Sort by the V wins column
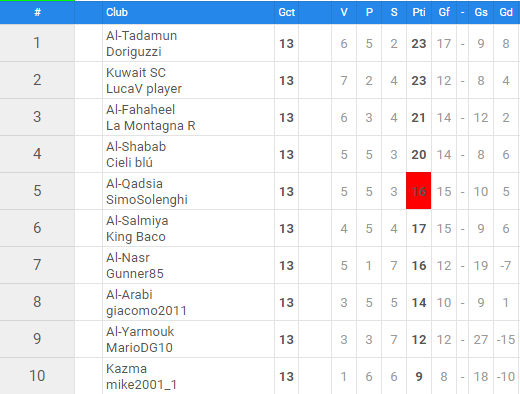Screen dimensions: 520x394 [344, 12]
